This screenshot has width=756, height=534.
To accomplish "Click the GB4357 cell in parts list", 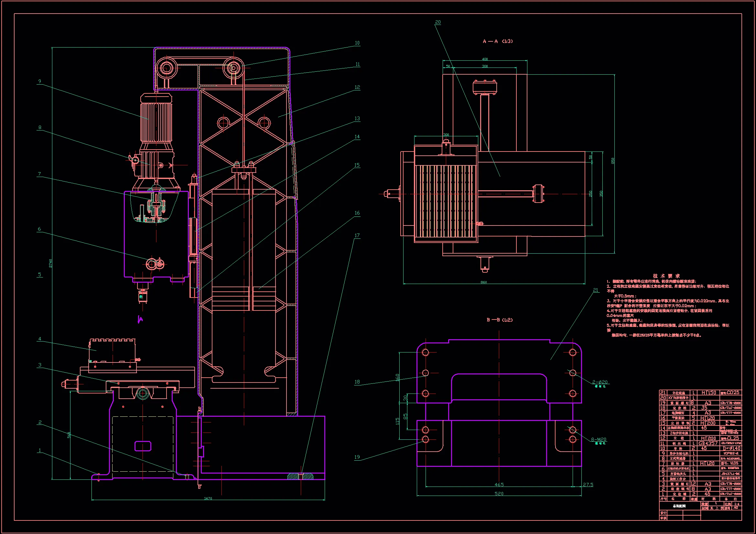I will [x=708, y=444].
